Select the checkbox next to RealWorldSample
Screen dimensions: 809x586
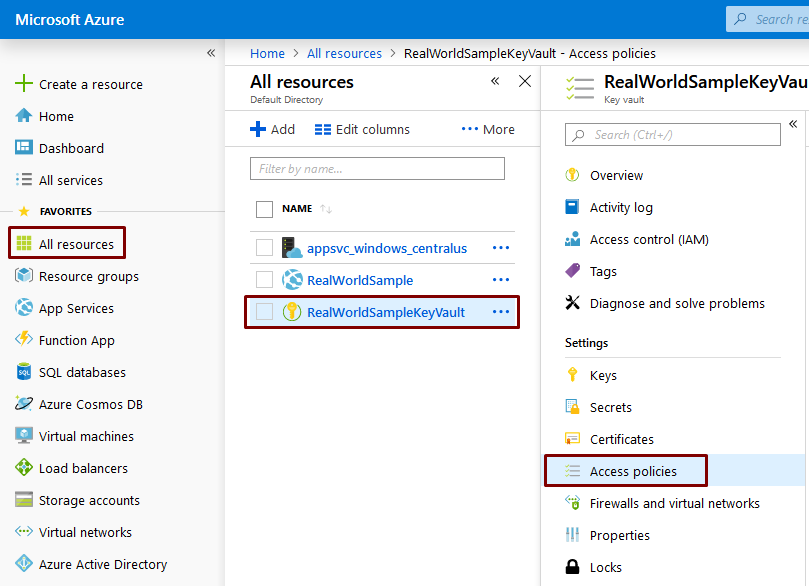(262, 279)
